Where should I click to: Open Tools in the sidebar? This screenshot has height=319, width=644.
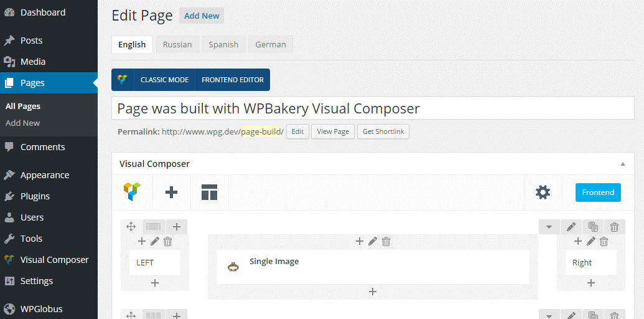click(x=31, y=239)
